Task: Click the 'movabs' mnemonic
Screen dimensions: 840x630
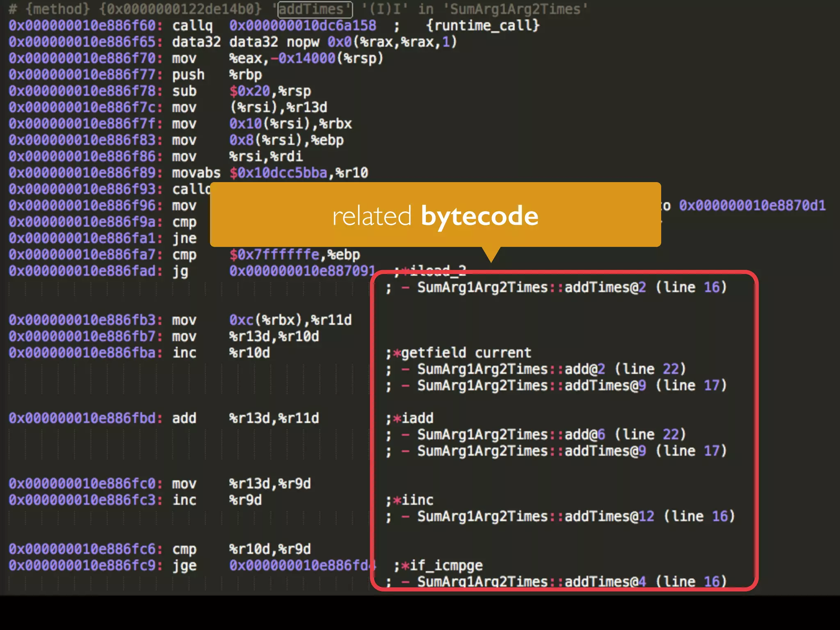Action: (196, 173)
